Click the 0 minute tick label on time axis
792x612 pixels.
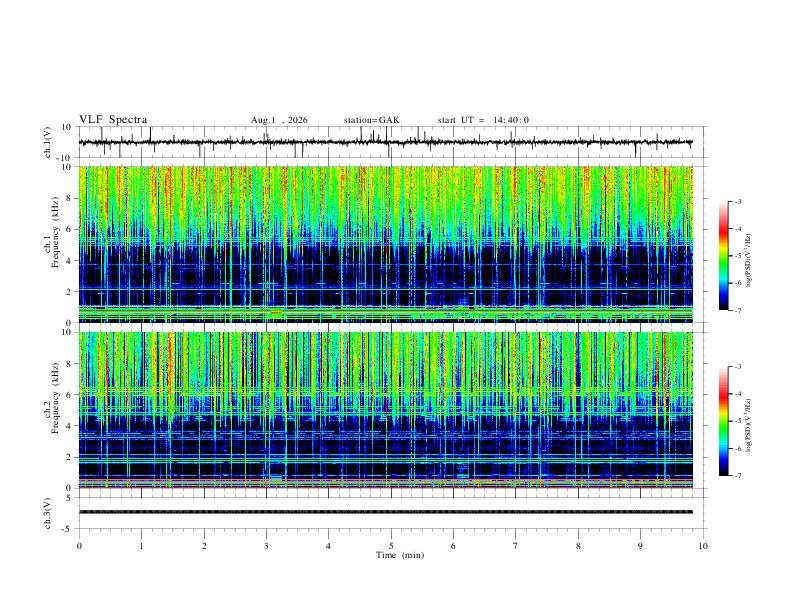[79, 546]
